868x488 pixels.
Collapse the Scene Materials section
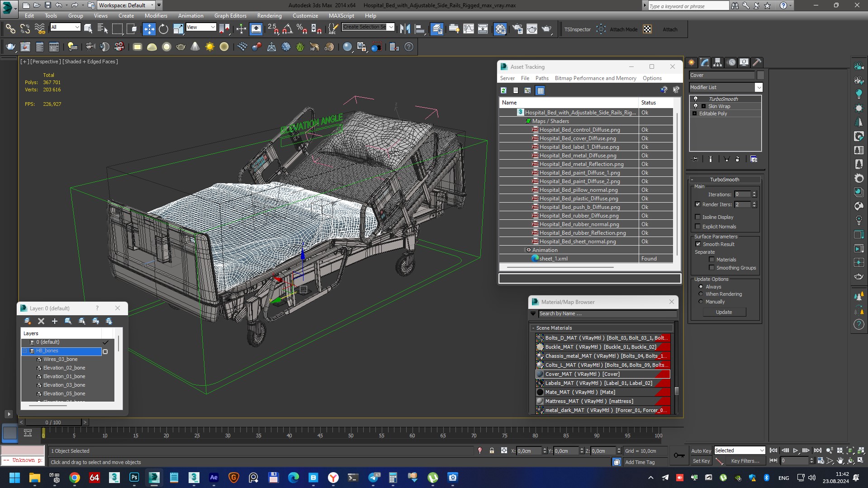coord(533,328)
